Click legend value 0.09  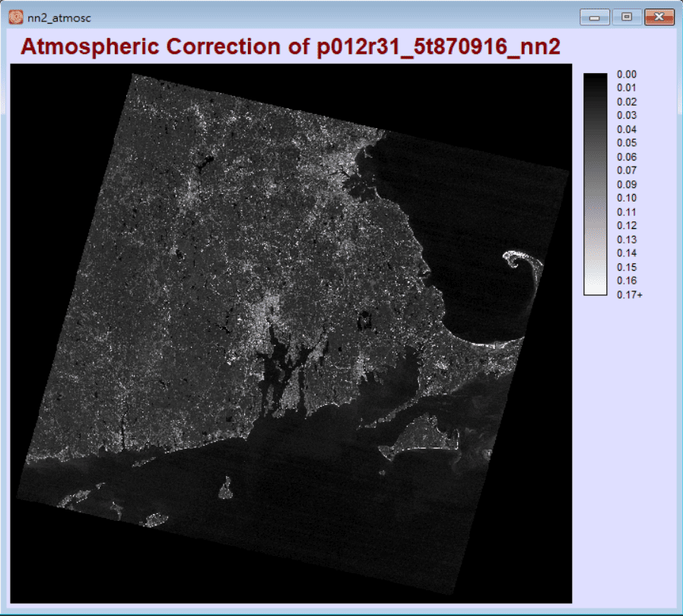click(x=627, y=184)
